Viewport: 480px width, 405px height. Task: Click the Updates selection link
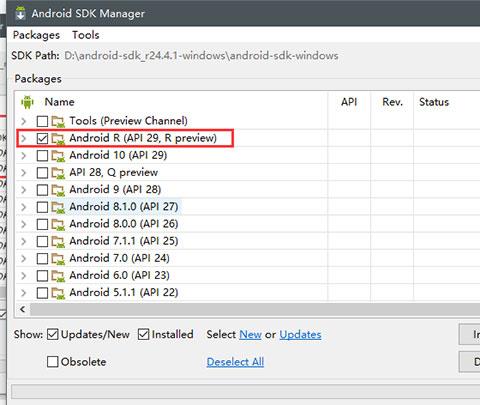300,335
